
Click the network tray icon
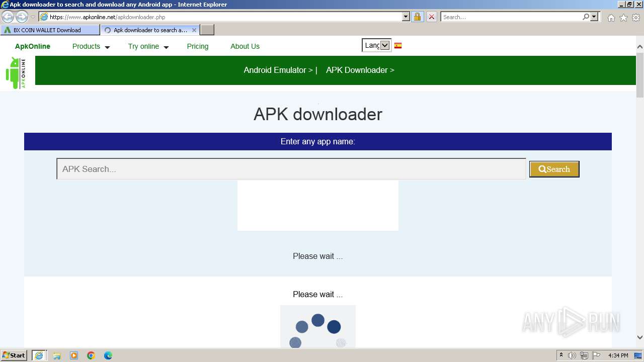click(x=584, y=355)
